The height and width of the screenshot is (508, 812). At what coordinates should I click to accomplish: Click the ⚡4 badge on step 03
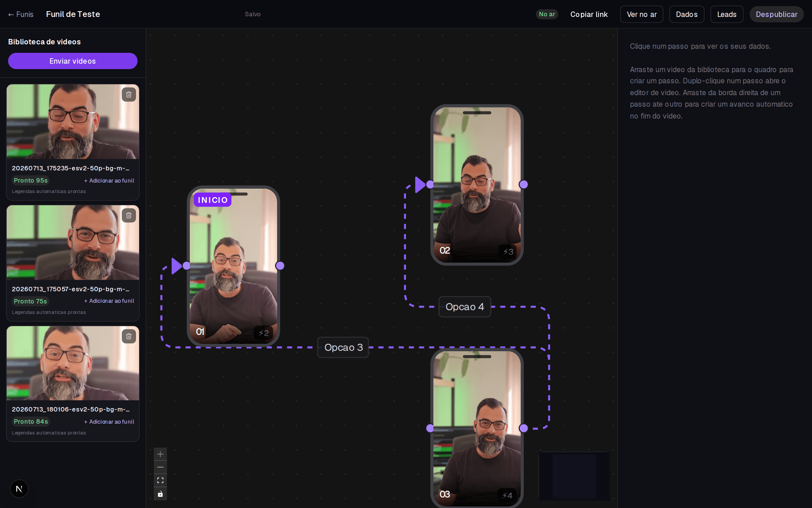click(x=507, y=495)
